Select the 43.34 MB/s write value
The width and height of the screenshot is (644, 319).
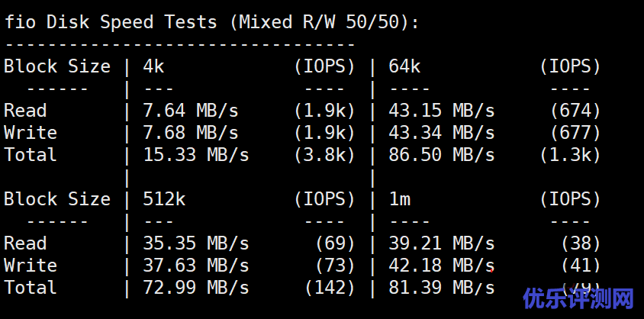(x=442, y=133)
